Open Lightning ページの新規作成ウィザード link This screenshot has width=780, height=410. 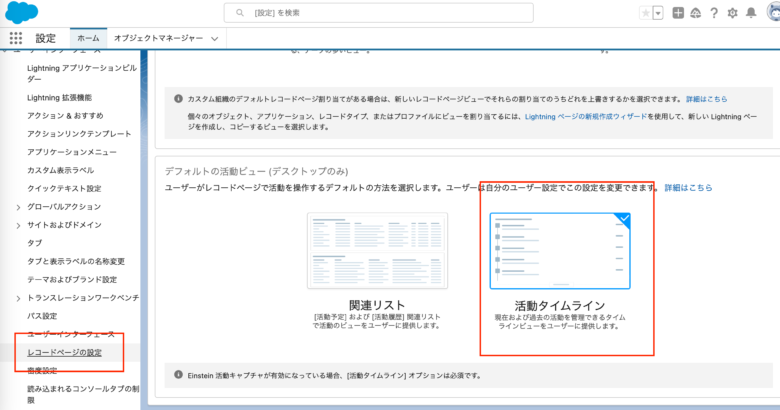pyautogui.click(x=586, y=116)
